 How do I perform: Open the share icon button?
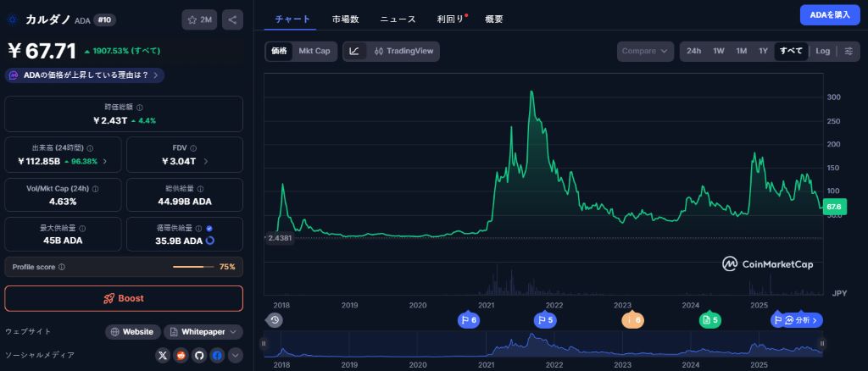(x=232, y=19)
